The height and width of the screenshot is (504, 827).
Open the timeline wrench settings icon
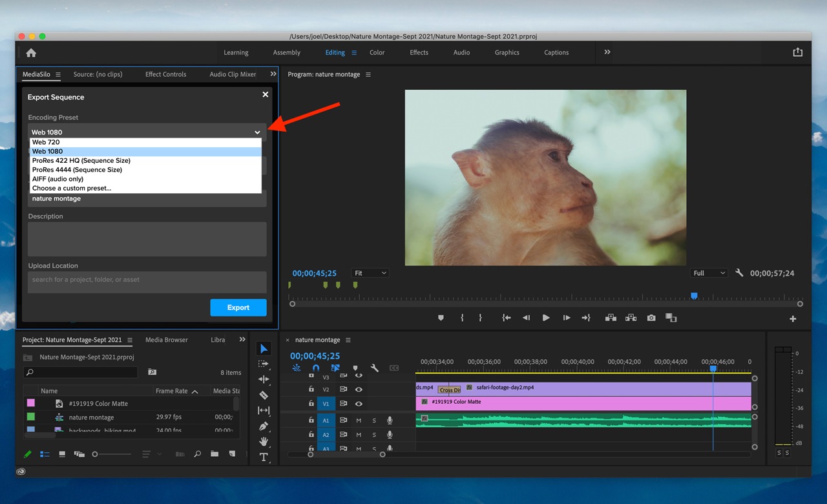click(374, 367)
